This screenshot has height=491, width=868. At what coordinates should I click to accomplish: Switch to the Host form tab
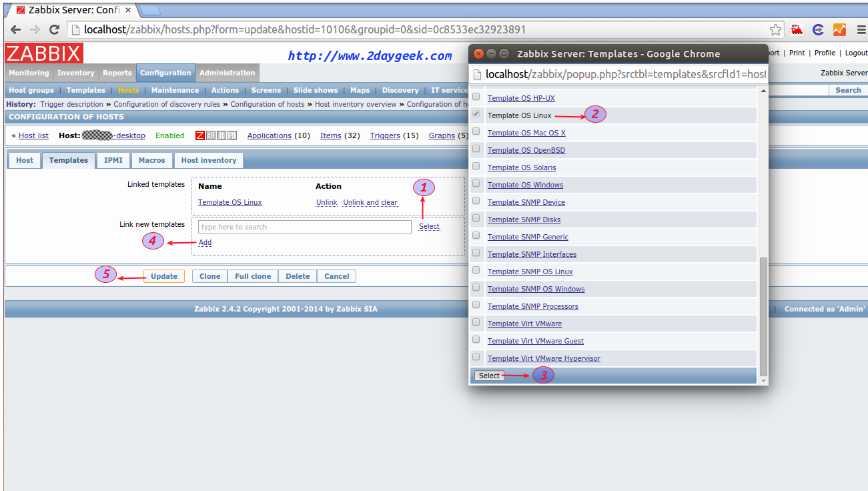coord(25,160)
